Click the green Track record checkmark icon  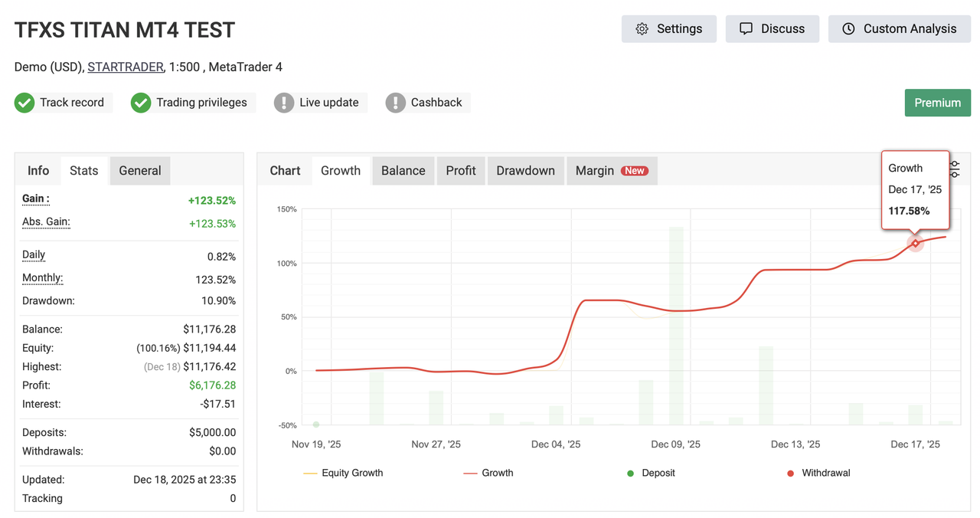pyautogui.click(x=24, y=103)
